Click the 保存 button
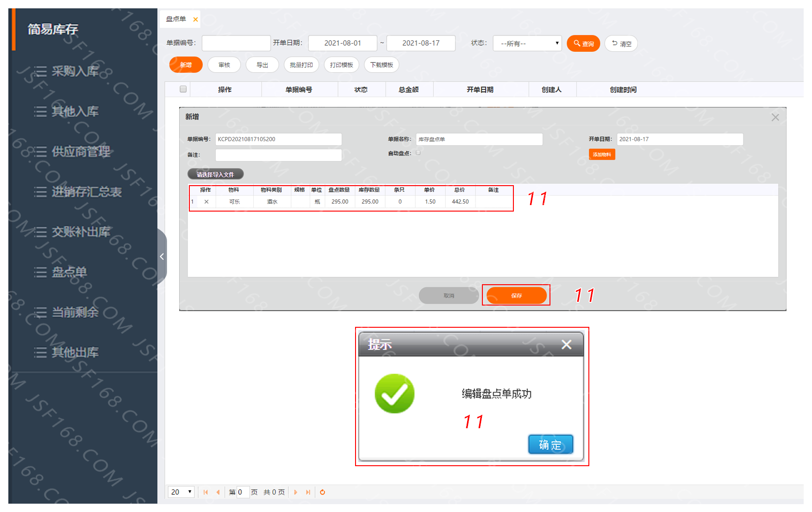 [517, 295]
